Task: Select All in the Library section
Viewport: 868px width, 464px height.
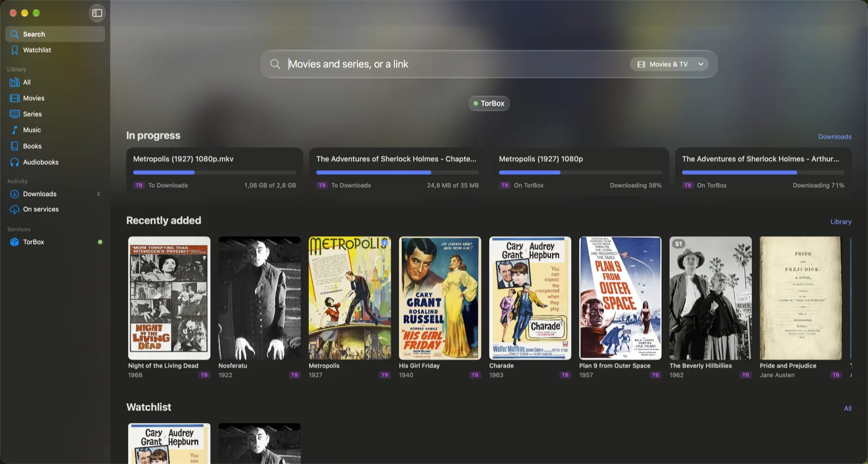Action: pos(55,82)
